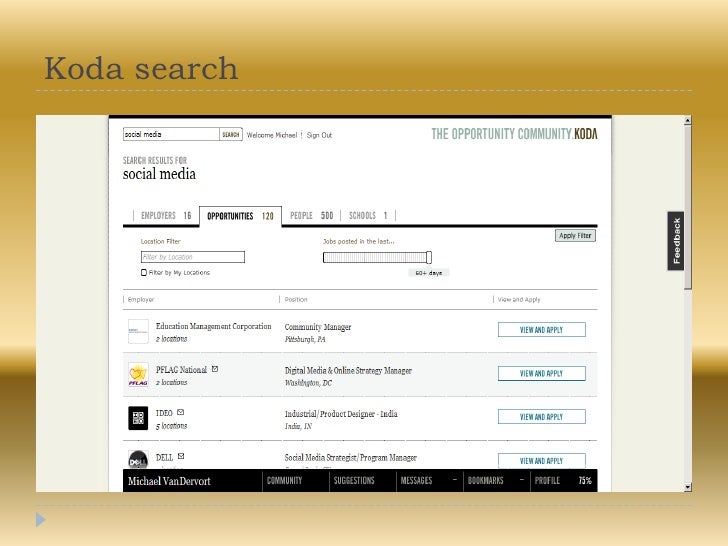Click the '60+ days' slider value label
728x546 pixels.
(x=429, y=273)
